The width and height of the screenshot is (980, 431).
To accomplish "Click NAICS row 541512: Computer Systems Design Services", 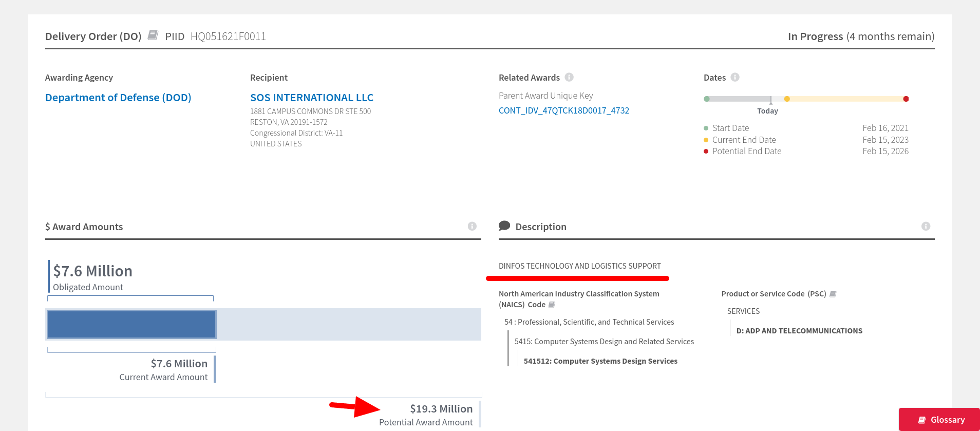I will point(600,361).
